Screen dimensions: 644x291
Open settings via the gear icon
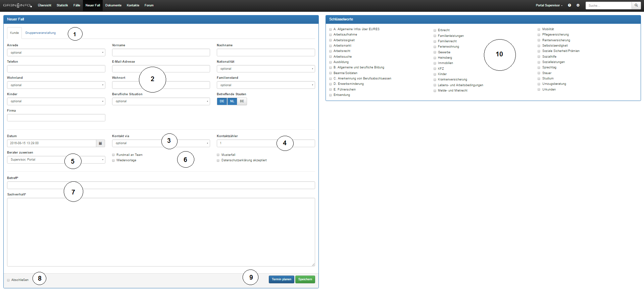[x=578, y=5]
